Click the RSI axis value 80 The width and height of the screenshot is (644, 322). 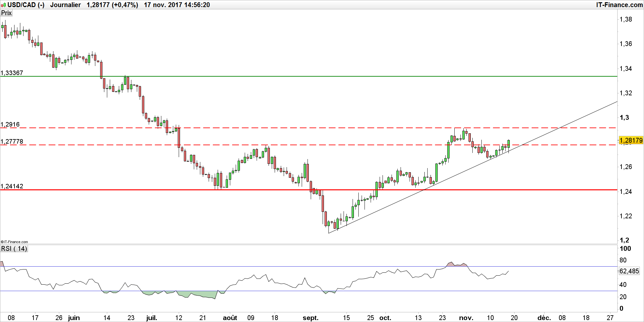point(623,260)
